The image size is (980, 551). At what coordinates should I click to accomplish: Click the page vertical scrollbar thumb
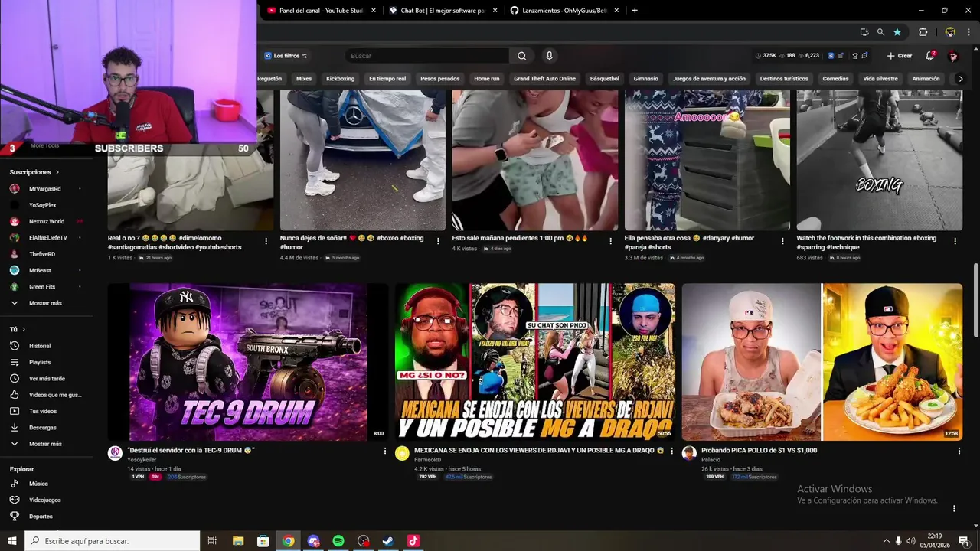click(x=975, y=298)
